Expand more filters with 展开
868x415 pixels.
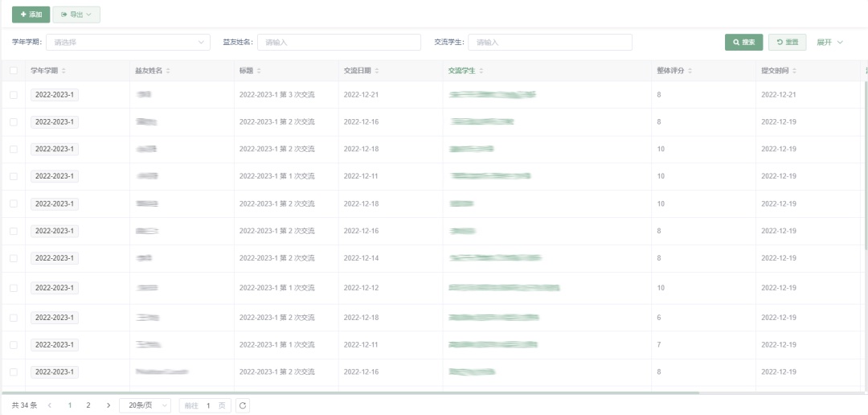point(829,42)
